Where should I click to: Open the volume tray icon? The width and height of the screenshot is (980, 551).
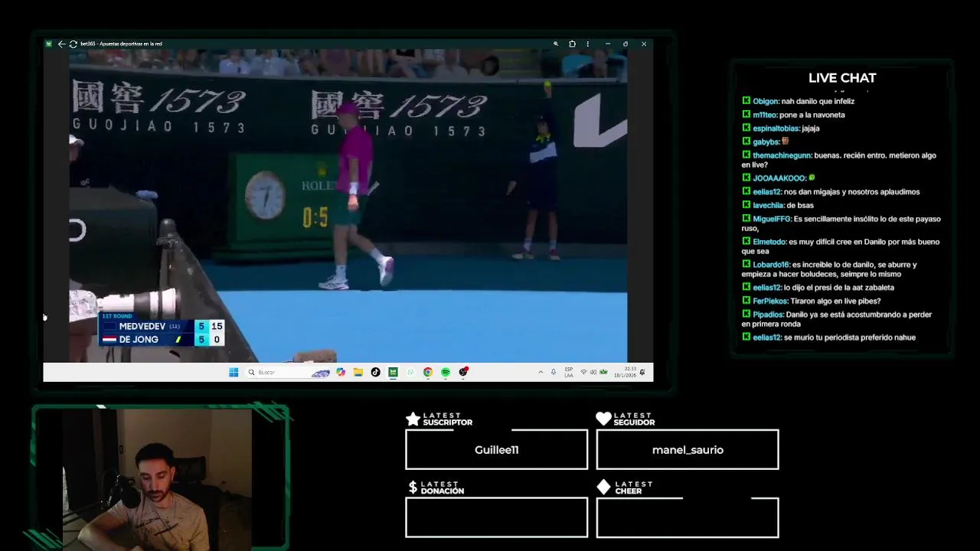click(x=593, y=372)
